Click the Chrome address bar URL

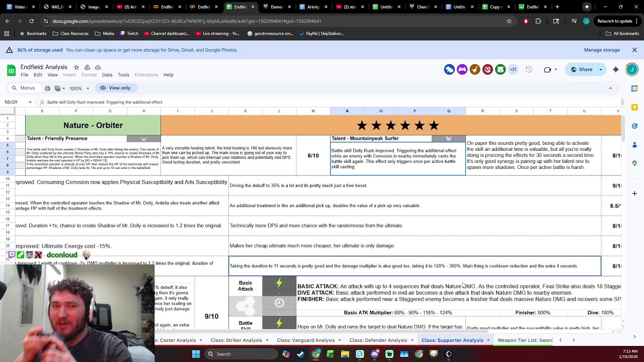pos(186,21)
